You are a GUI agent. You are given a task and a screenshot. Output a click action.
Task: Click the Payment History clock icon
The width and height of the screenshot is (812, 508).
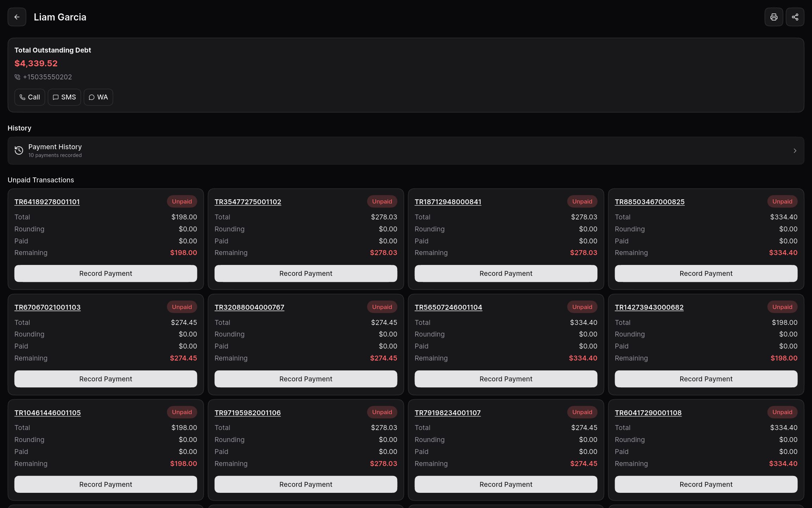(x=19, y=151)
